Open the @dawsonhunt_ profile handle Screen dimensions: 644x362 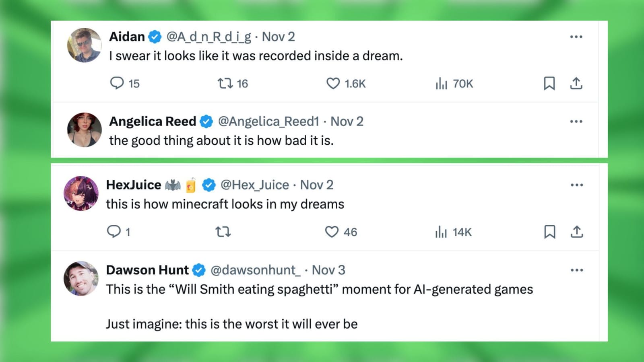256,270
